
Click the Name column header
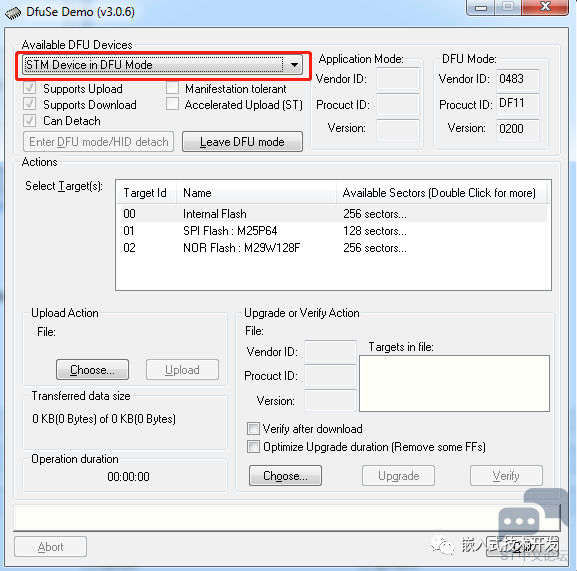point(256,192)
